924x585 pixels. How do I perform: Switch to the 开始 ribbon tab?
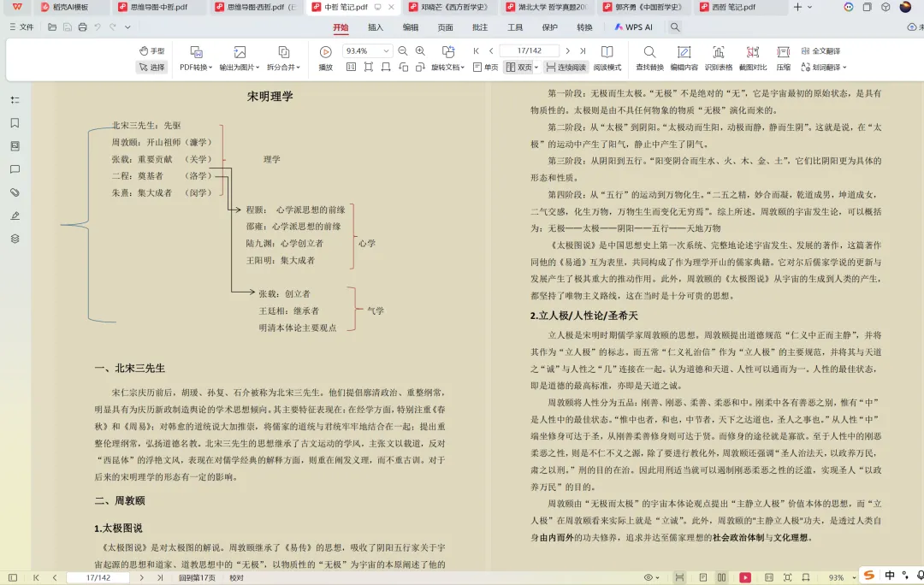[x=341, y=27]
